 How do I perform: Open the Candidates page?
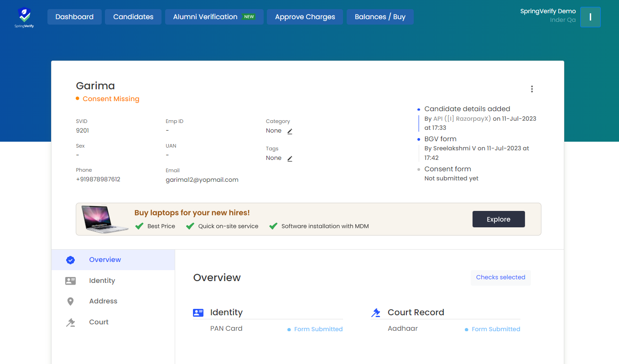[x=133, y=17]
